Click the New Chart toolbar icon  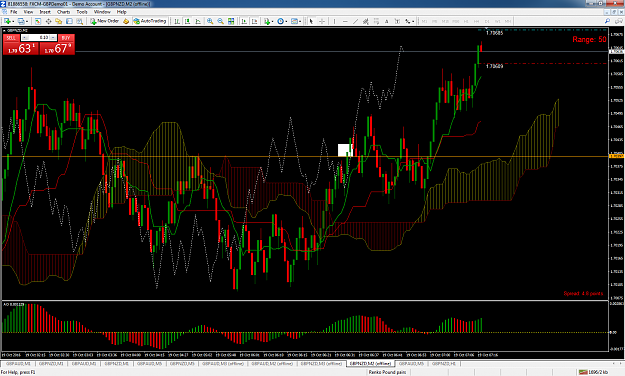click(x=7, y=21)
